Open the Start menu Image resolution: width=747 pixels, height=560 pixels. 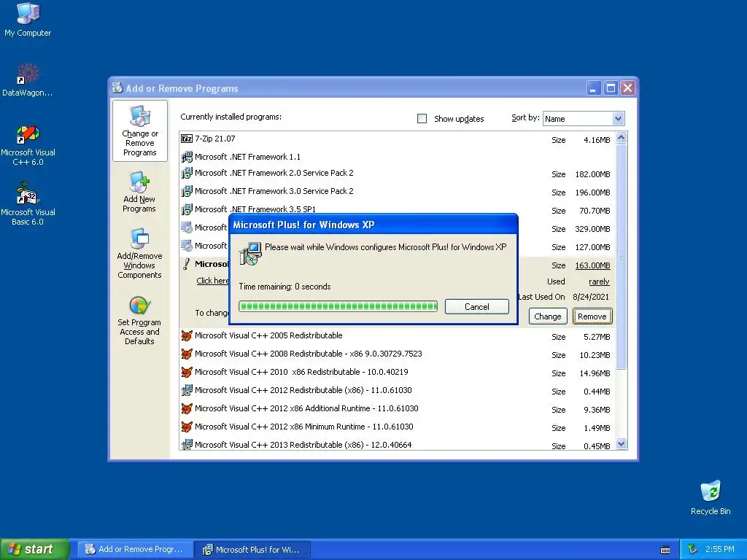[x=35, y=549]
